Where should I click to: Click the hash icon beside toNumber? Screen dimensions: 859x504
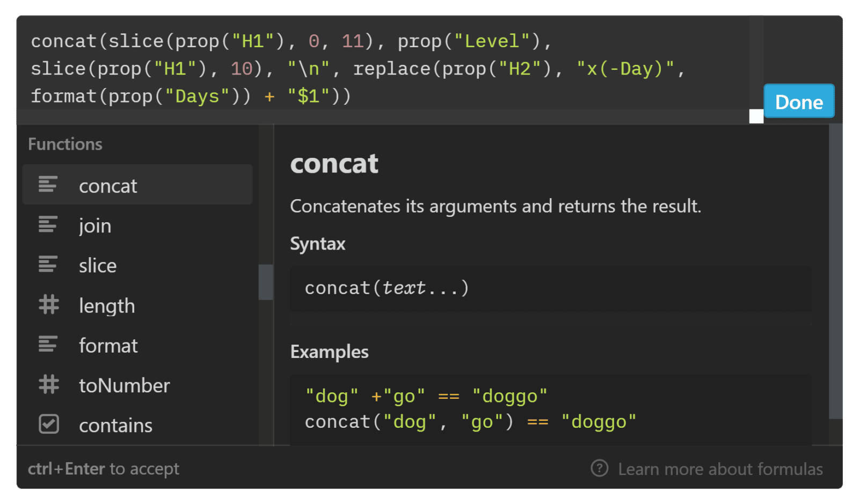tap(48, 384)
